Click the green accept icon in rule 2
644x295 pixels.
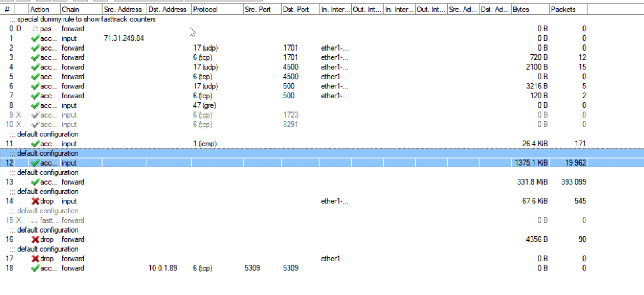tap(35, 48)
